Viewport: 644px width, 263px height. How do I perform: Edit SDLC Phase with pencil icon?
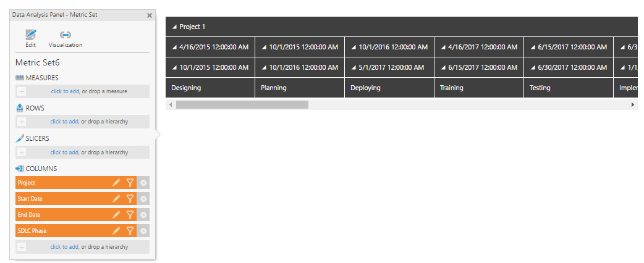[x=116, y=231]
